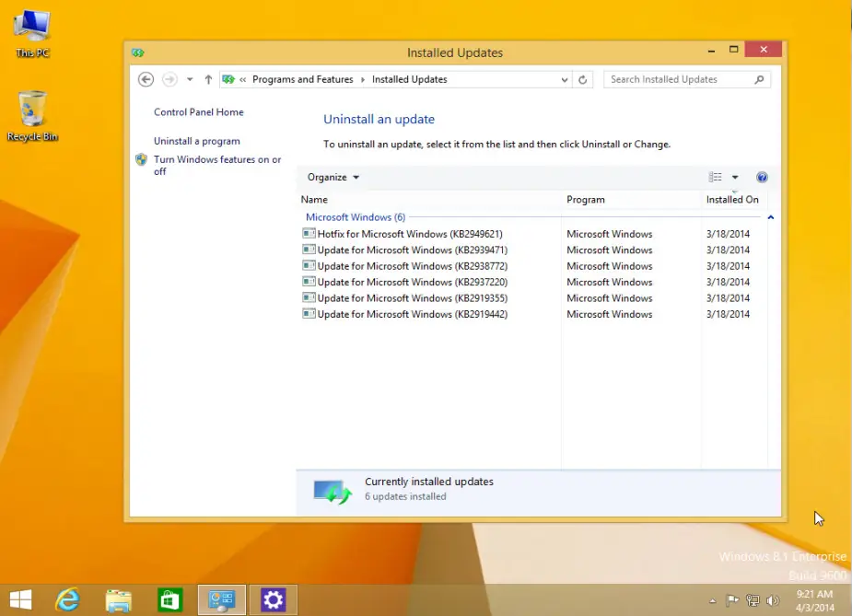Click Programs and Features in breadcrumb

click(x=303, y=79)
